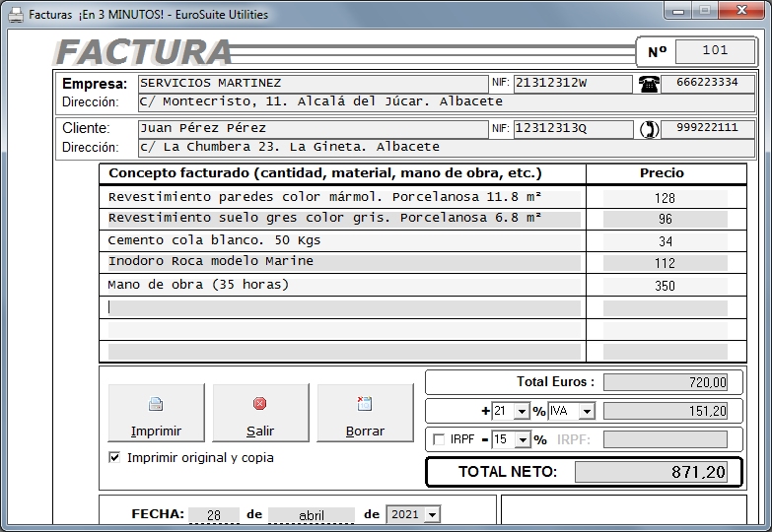
Task: Click the red exit icon on Salir
Action: (260, 404)
